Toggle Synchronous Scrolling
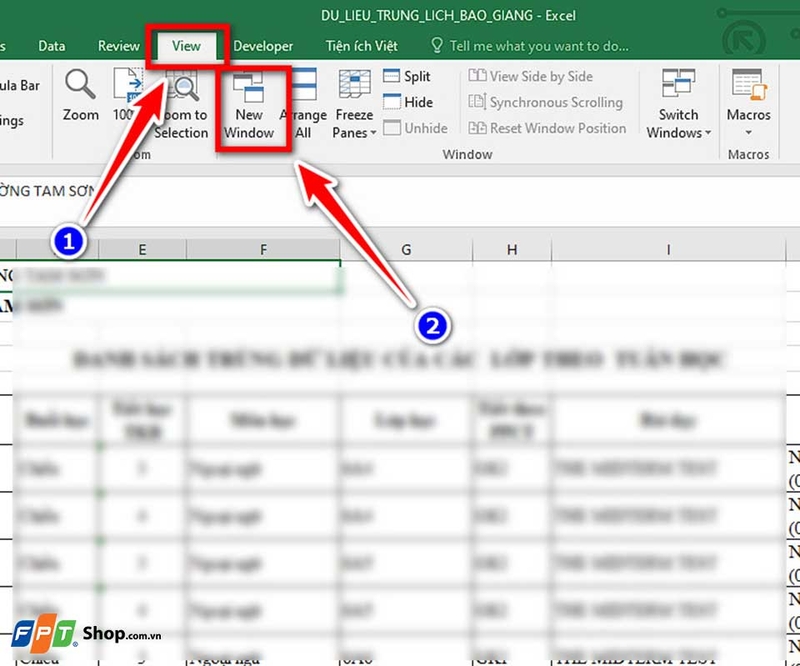 (539, 101)
